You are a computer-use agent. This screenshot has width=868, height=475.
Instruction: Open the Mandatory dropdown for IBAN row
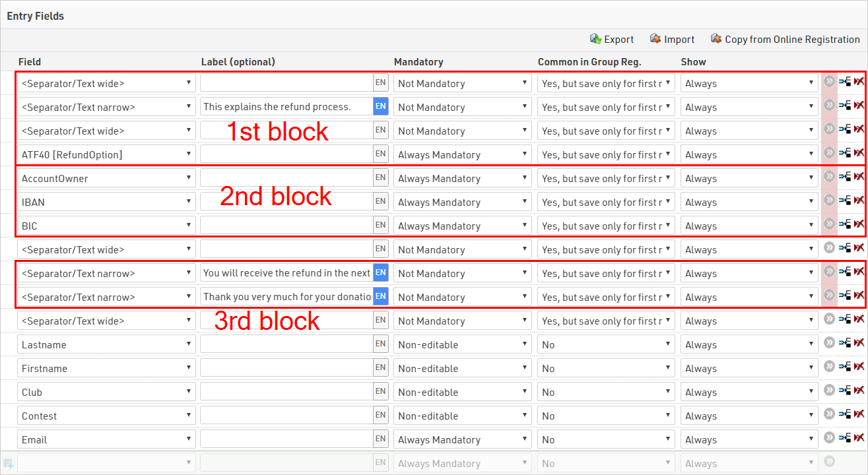[x=463, y=202]
